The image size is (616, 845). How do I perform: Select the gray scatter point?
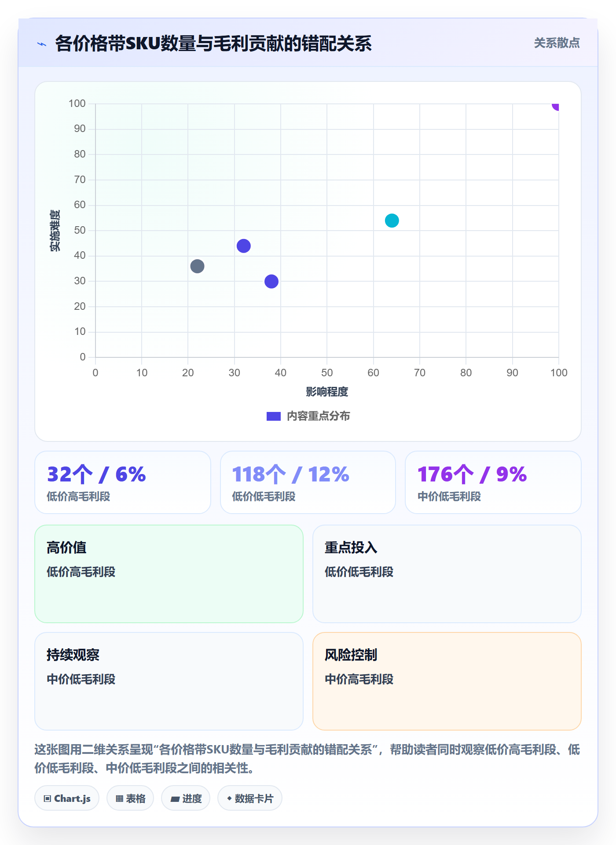[x=197, y=266]
